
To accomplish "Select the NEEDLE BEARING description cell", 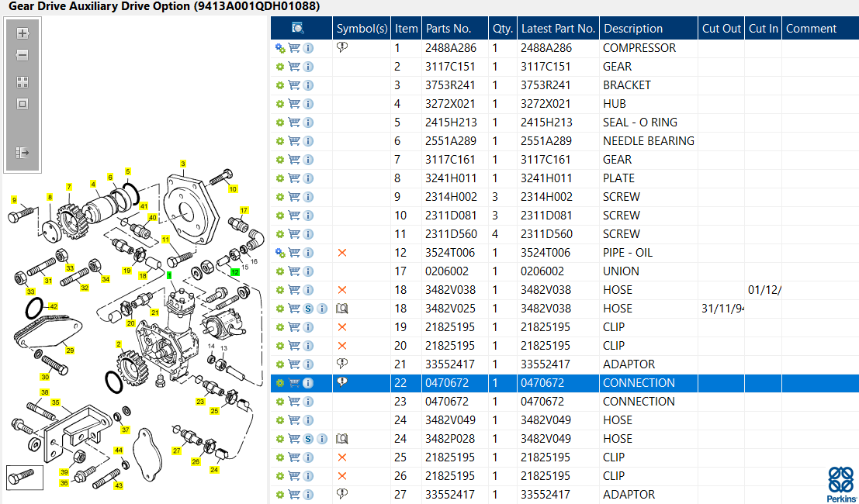I will (x=649, y=141).
